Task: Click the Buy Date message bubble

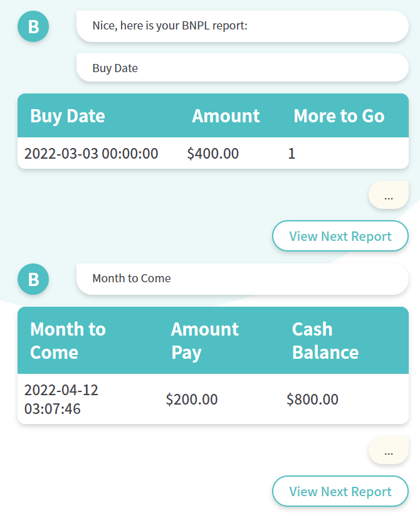Action: coord(243,68)
